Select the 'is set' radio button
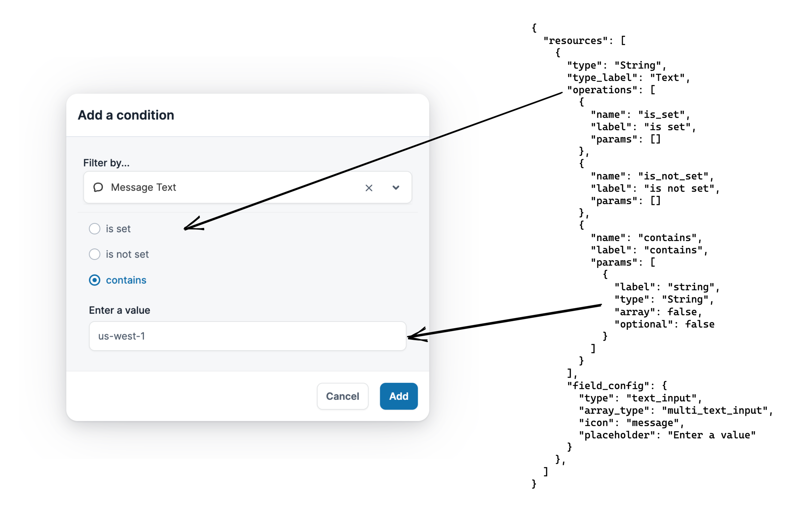Viewport: 812px width, 515px height. (94, 229)
